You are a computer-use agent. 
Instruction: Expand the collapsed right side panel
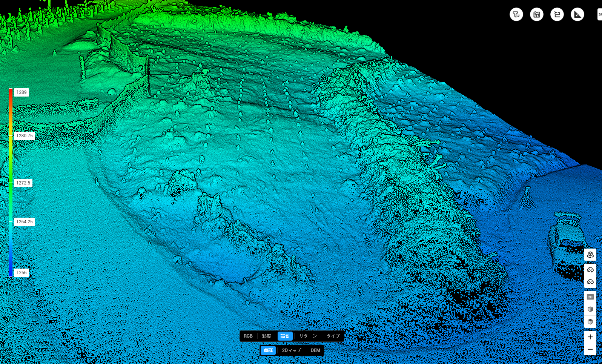[x=599, y=15]
